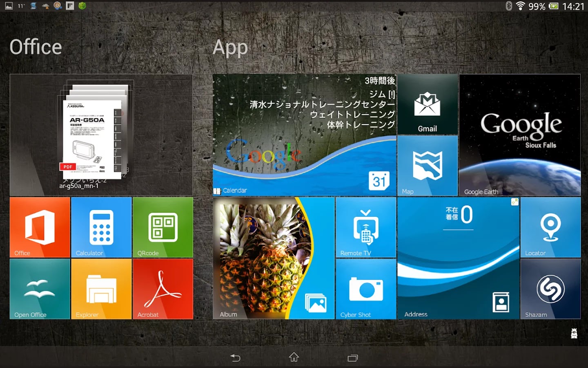The width and height of the screenshot is (588, 368).
Task: Tap the 体幹トレーニング event line
Action: 361,125
